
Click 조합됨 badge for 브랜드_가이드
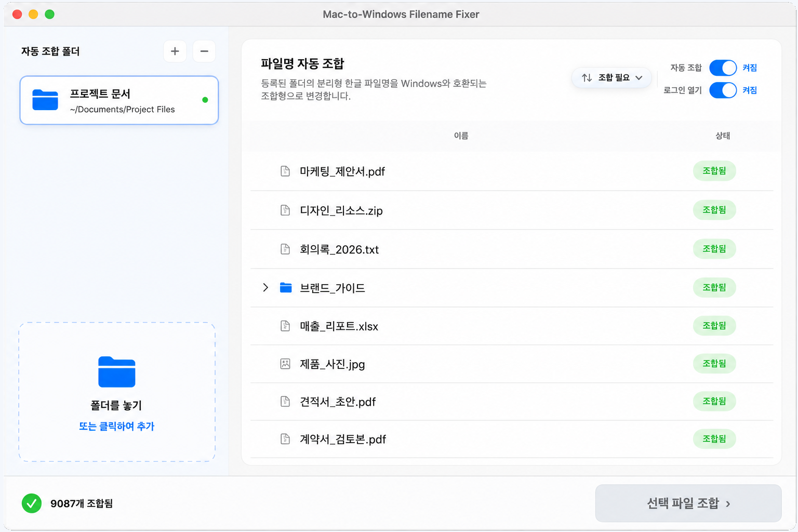[x=714, y=287]
